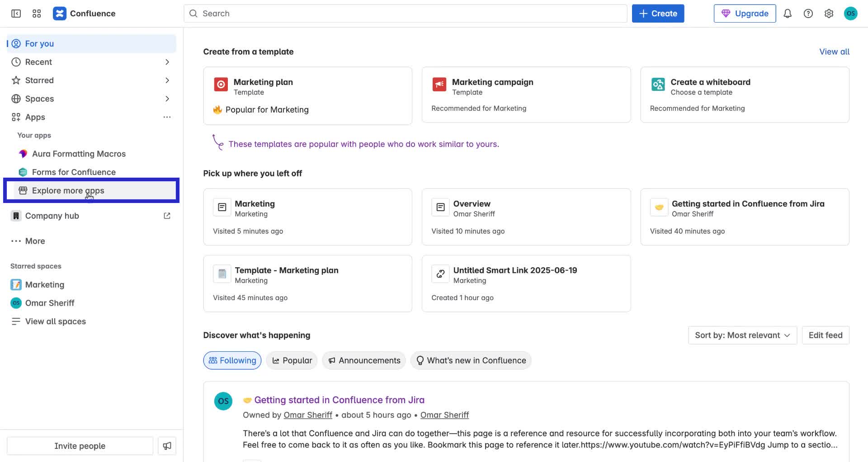The width and height of the screenshot is (868, 462).
Task: Click the View all templates link
Action: 834,52
